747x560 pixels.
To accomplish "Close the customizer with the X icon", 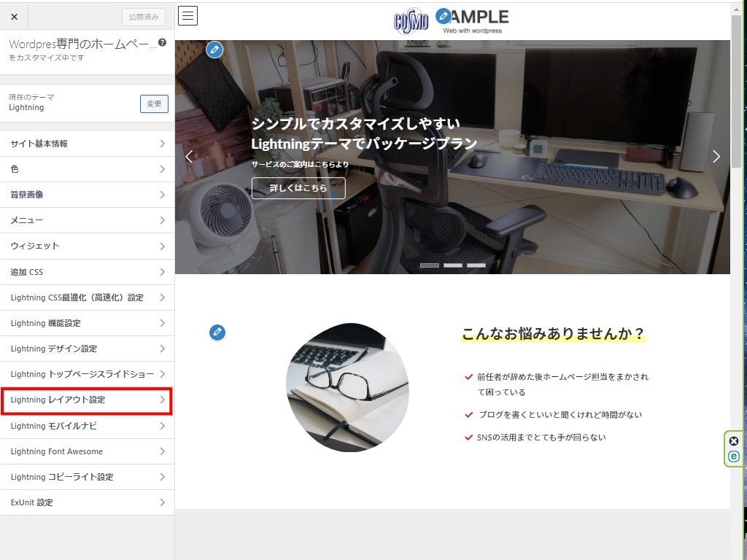I will coord(14,17).
